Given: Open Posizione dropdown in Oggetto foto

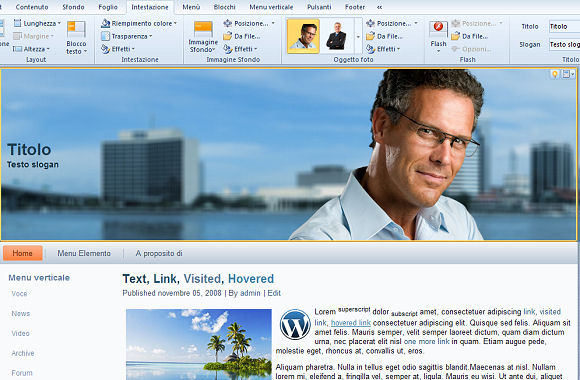Looking at the screenshot, I should click(391, 23).
